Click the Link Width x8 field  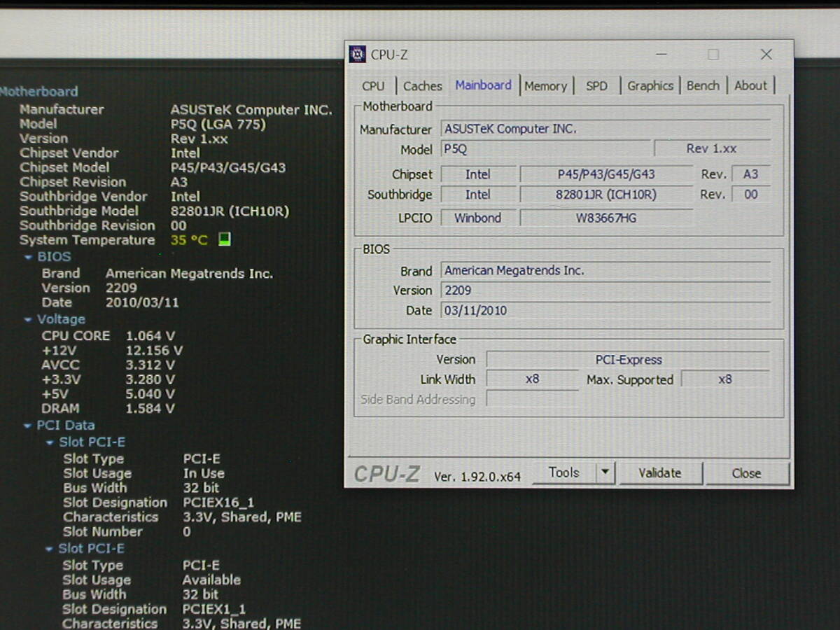click(x=533, y=379)
